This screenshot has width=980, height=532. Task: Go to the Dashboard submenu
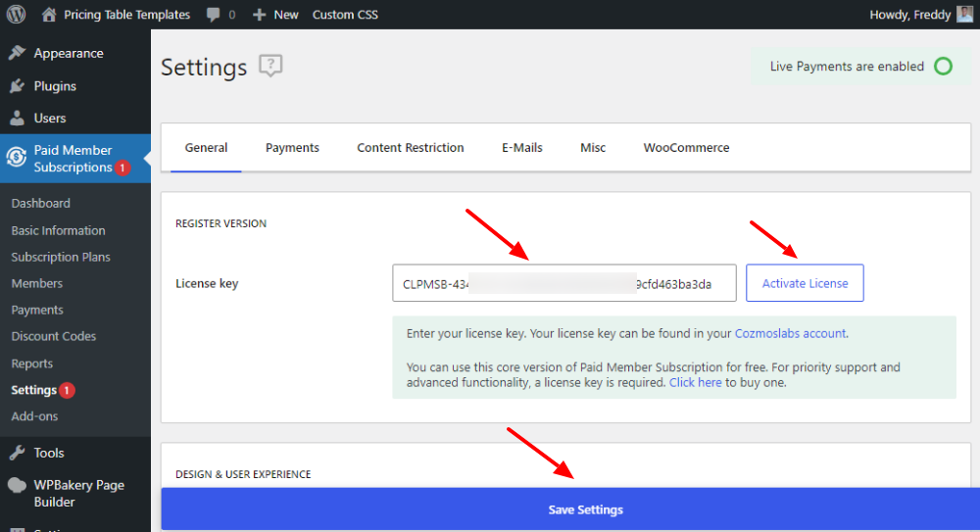pos(40,203)
